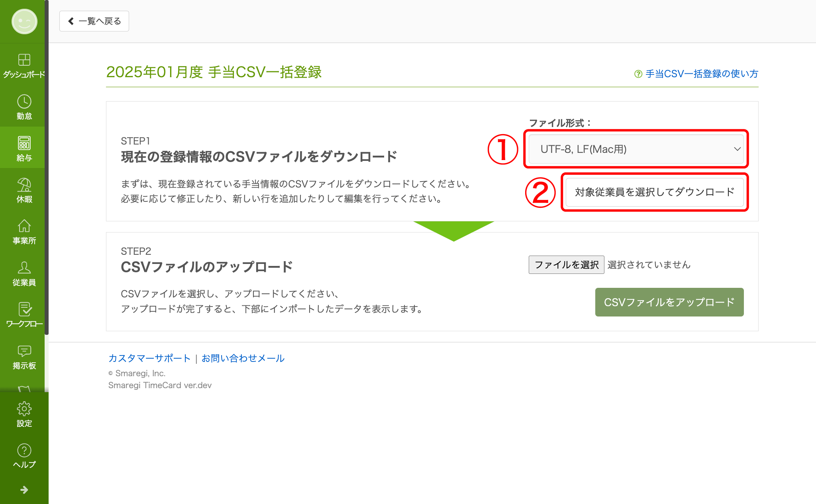Screen dimensions: 816x504
Task: Open the 休暇 beach umbrella icon
Action: click(24, 185)
